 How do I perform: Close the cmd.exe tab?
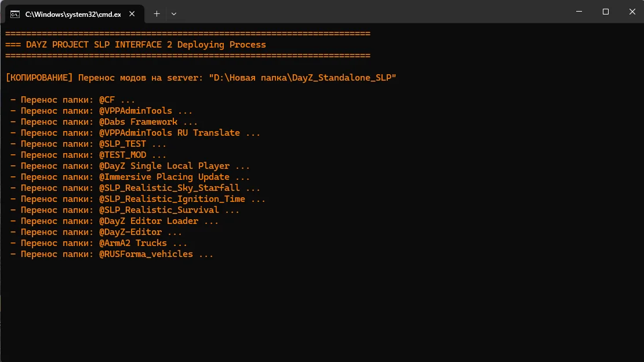(x=132, y=14)
